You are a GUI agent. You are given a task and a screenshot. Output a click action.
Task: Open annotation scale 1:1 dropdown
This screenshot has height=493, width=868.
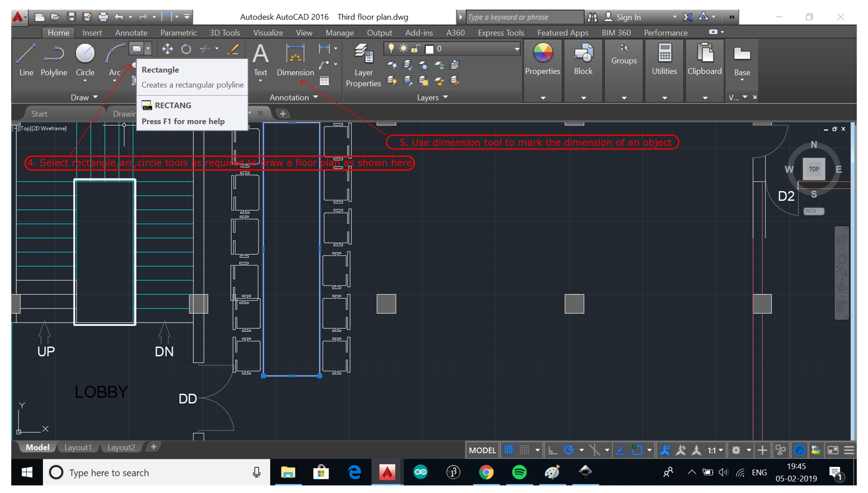(x=715, y=450)
